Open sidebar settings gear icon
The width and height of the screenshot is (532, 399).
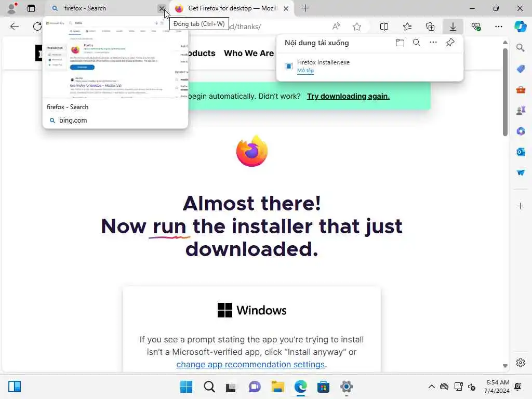[521, 363]
